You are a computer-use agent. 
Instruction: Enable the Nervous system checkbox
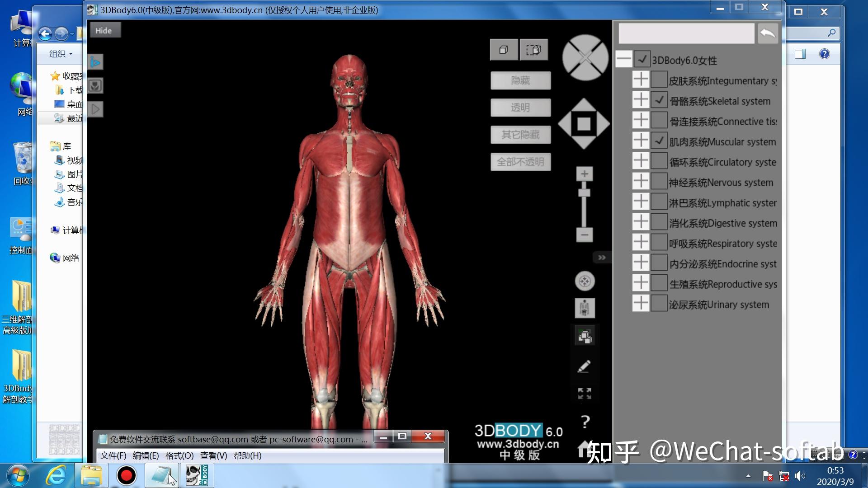(659, 181)
